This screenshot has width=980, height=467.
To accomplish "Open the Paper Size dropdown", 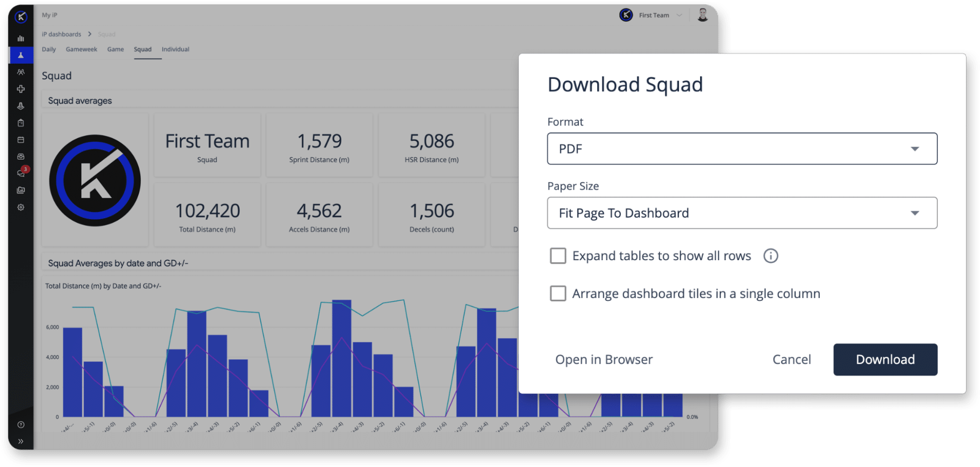I will tap(742, 213).
